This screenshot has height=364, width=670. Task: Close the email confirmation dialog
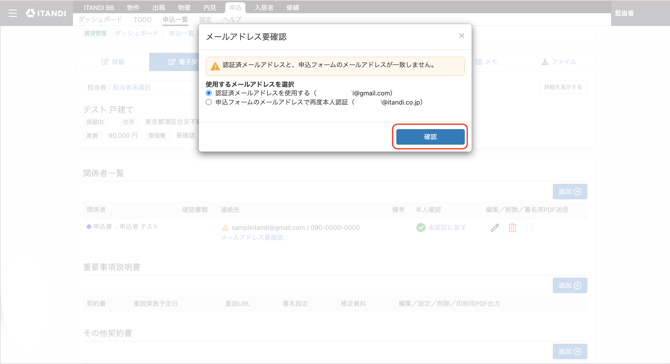(461, 36)
